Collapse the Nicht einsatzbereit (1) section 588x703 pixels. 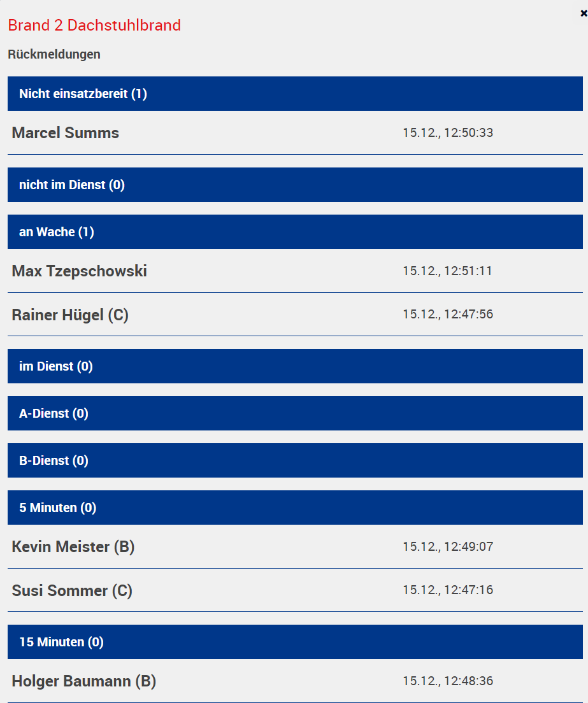[x=295, y=94]
